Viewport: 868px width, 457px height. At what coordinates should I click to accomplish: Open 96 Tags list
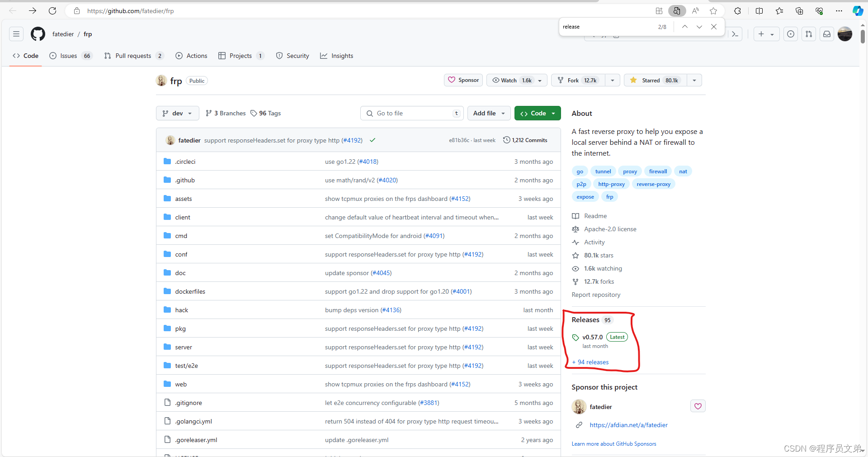(266, 113)
